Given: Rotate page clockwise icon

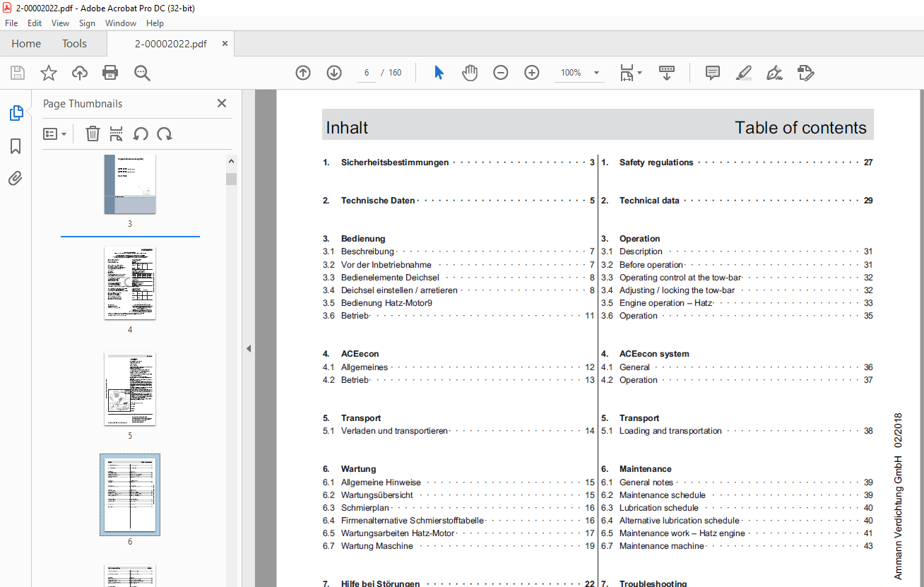Looking at the screenshot, I should (x=165, y=134).
